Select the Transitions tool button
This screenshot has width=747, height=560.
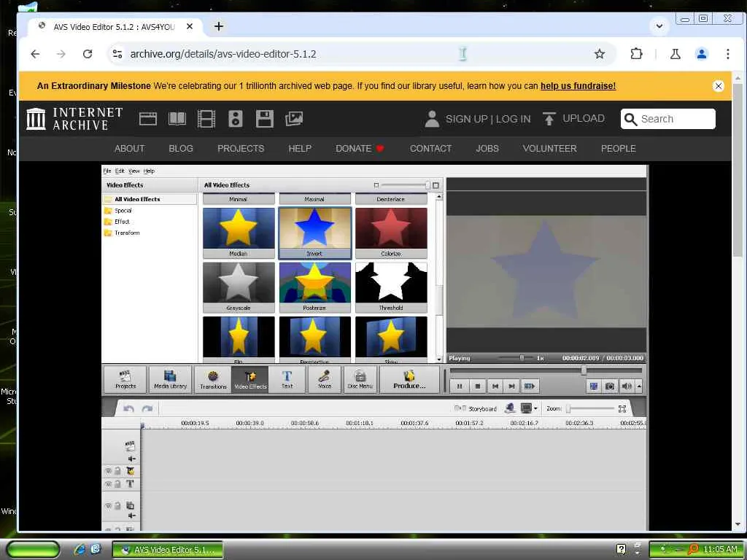[x=213, y=379]
